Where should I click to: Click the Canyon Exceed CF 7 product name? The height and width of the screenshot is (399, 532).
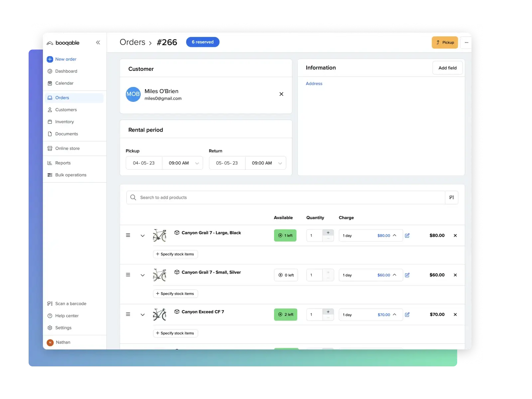[x=203, y=312]
